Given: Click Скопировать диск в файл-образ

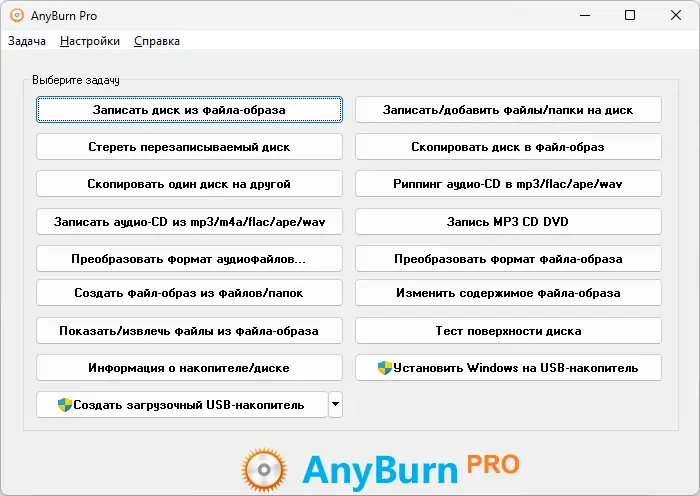Looking at the screenshot, I should pyautogui.click(x=508, y=147).
